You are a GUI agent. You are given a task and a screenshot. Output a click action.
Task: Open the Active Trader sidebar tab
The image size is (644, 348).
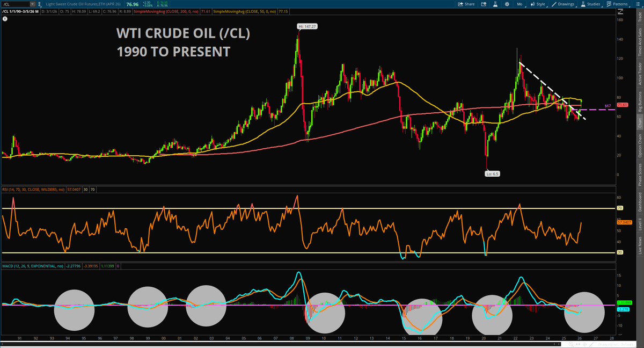[x=639, y=73]
